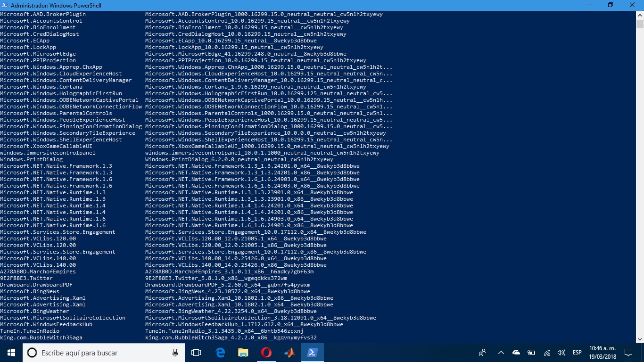Restore down the PowerShell window
Viewport: 644px width, 362px height.
tap(611, 5)
